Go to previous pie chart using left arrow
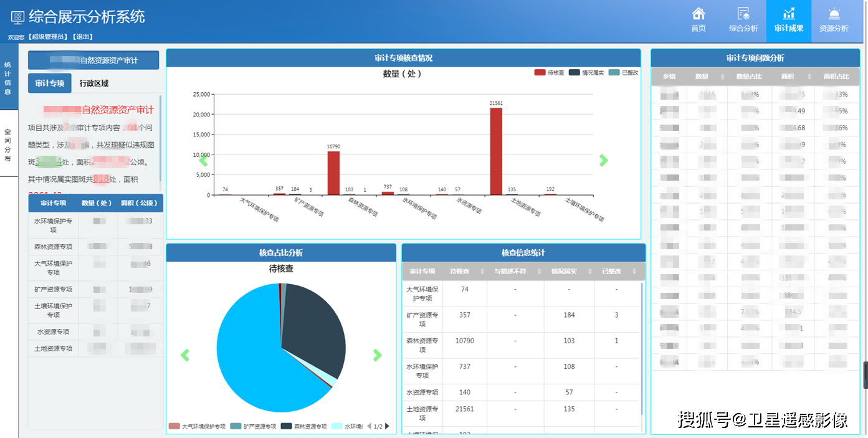 [184, 355]
